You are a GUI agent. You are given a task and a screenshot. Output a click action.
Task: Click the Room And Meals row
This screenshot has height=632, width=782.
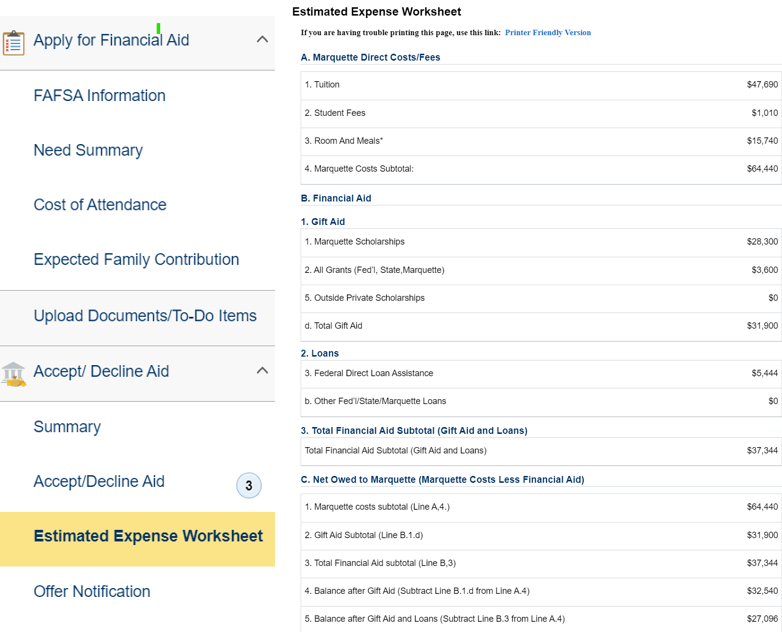[x=540, y=141]
